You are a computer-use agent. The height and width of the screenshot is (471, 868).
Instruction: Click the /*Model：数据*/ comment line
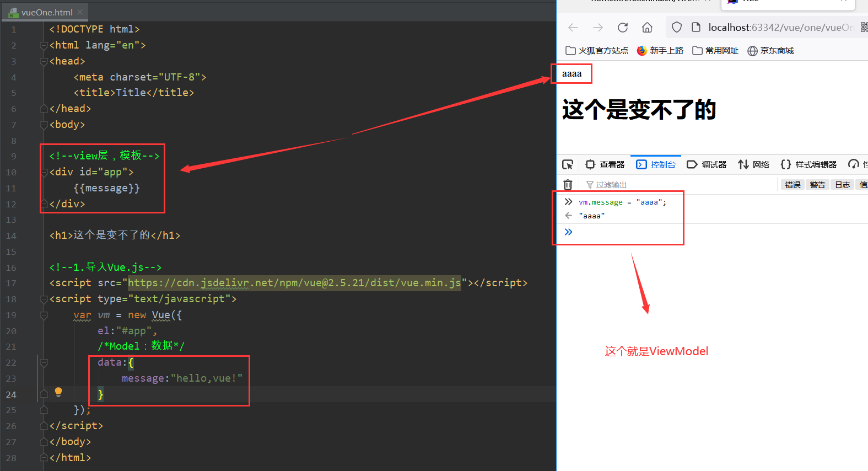pos(141,346)
